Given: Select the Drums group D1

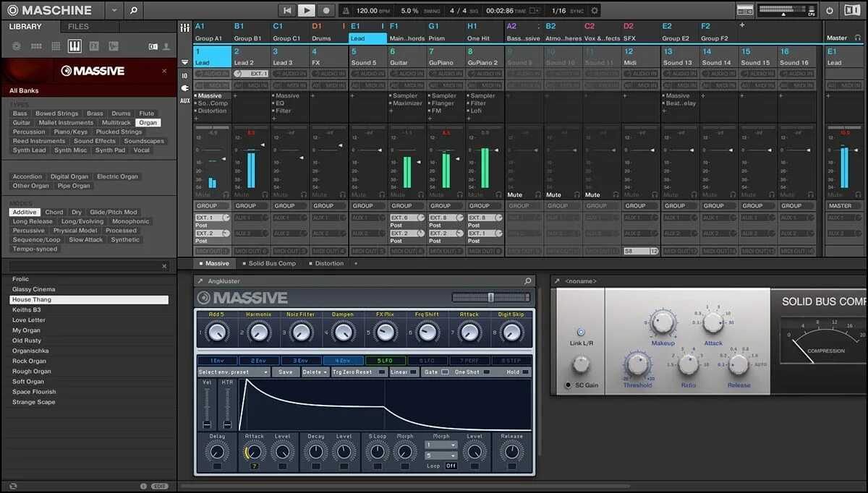Looking at the screenshot, I should pyautogui.click(x=328, y=32).
